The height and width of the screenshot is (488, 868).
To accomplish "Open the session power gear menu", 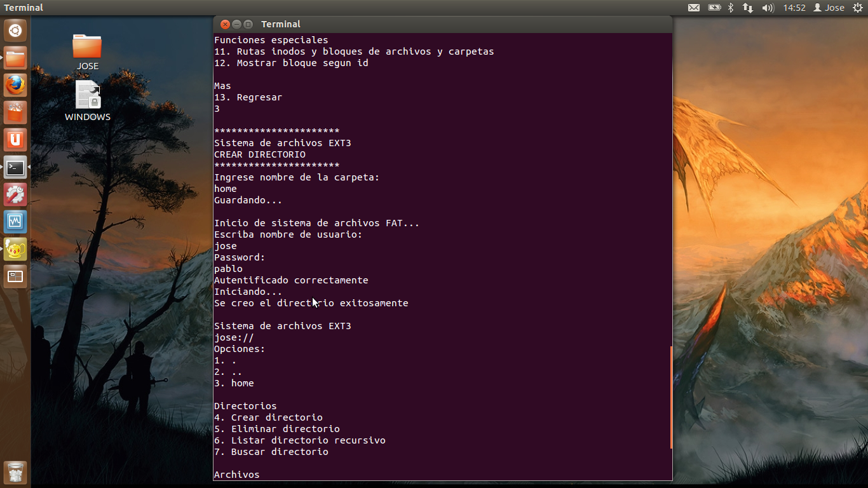I will click(x=858, y=8).
